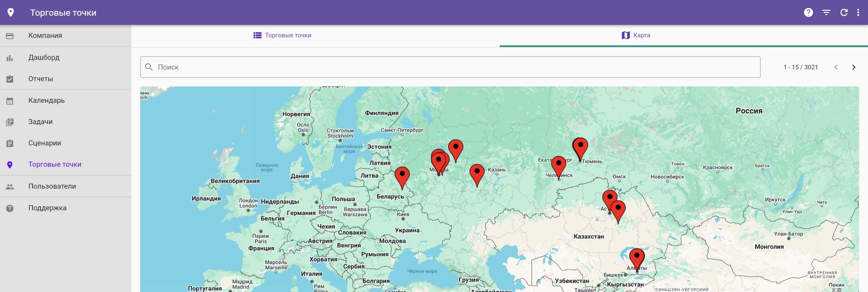Open the three-dot more options menu
Viewport: 868px width, 292px height.
858,12
